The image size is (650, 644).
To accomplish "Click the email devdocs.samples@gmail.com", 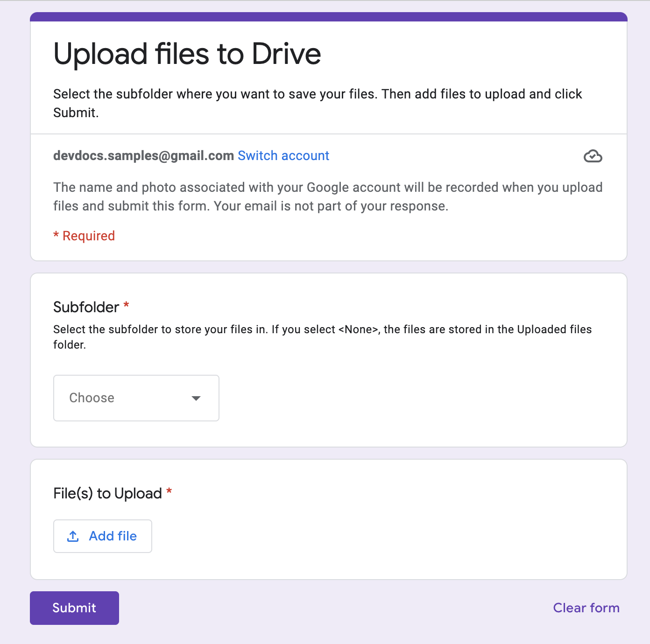I will (143, 155).
